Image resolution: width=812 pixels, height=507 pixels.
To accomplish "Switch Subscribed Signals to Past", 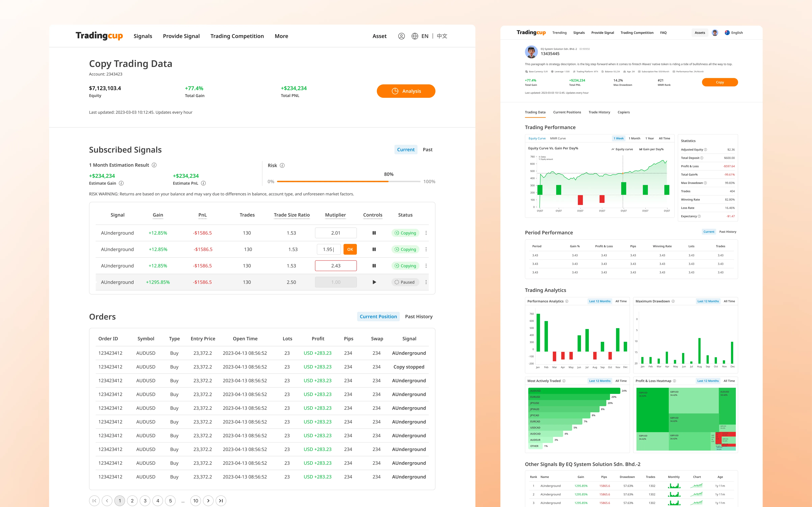I will tap(428, 150).
